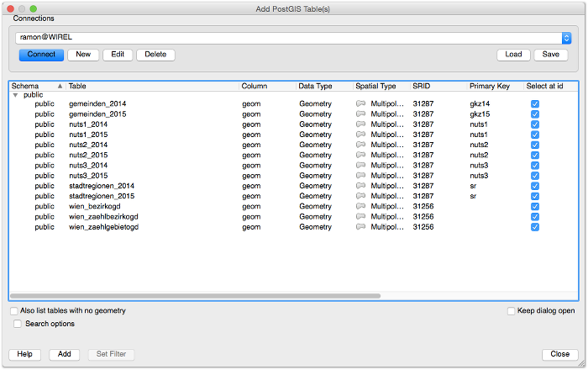
Task: Click polygon icon in nuts1_2014 row
Action: [360, 124]
